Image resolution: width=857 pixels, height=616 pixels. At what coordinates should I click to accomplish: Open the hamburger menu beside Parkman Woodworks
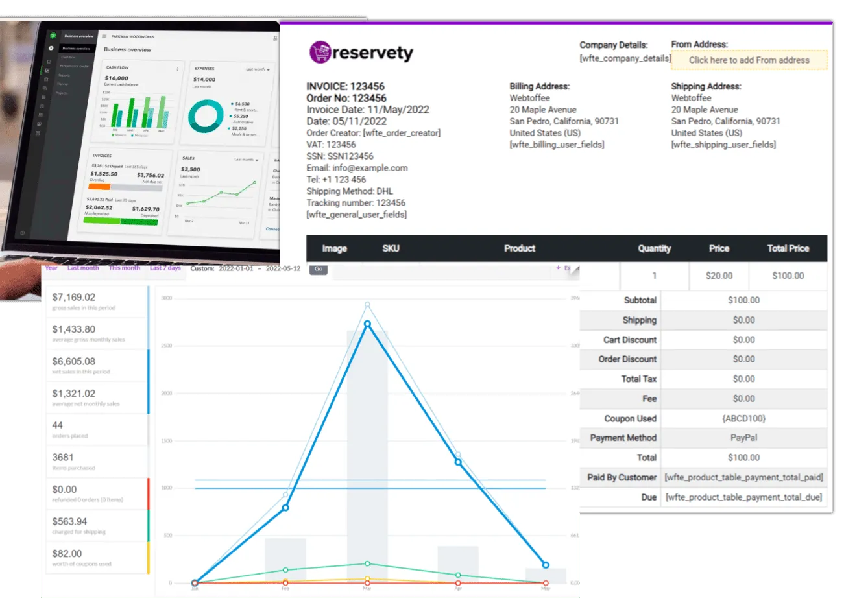[104, 37]
